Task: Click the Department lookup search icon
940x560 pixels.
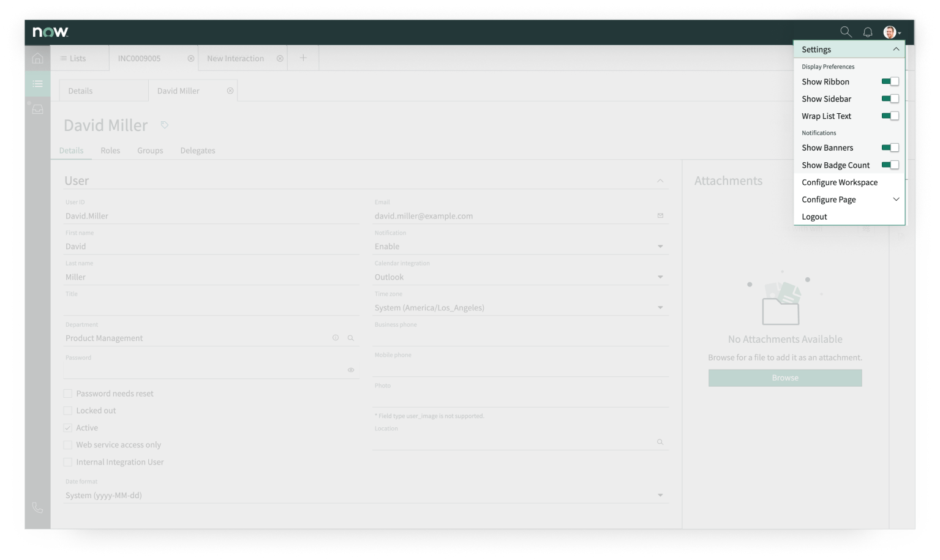Action: point(351,338)
